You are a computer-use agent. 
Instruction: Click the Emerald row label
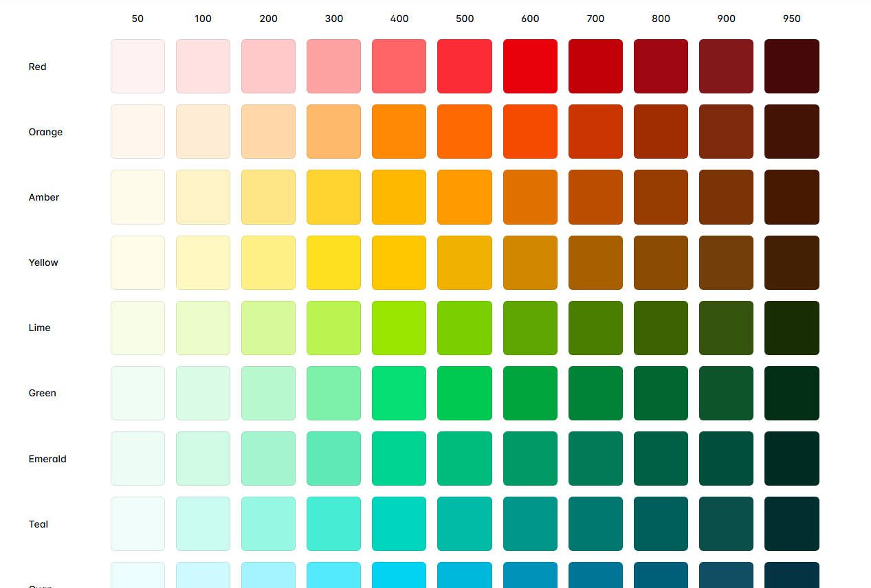tap(47, 458)
